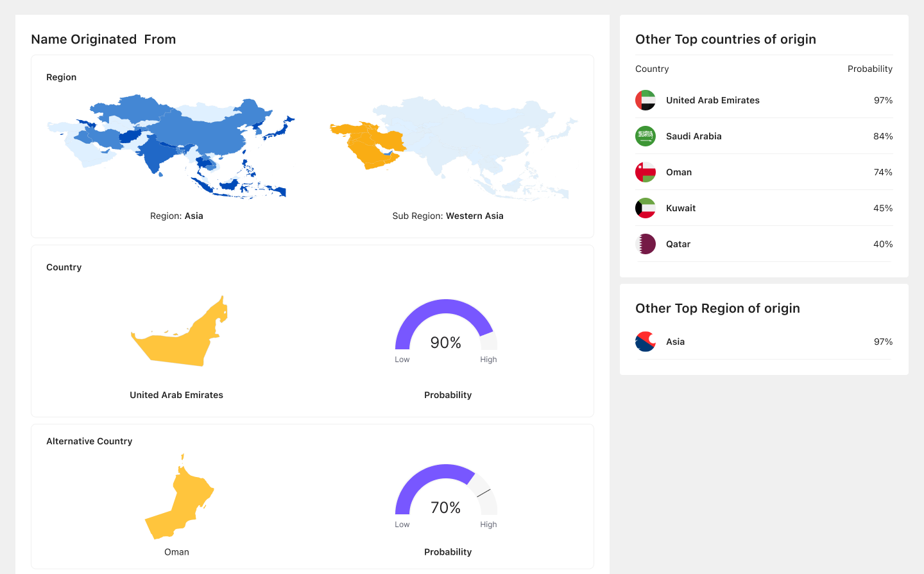This screenshot has height=574, width=924.
Task: Click the 45% probability value for Kuwait
Action: point(883,208)
